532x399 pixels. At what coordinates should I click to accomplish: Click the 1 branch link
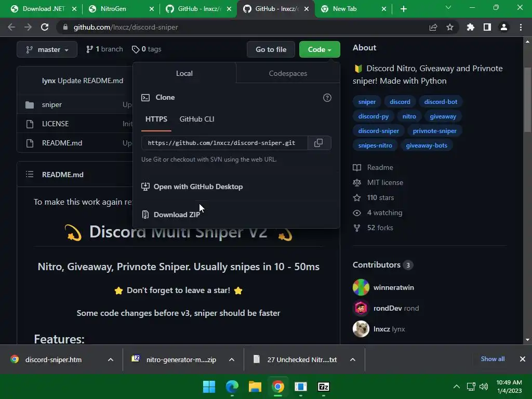pos(104,49)
